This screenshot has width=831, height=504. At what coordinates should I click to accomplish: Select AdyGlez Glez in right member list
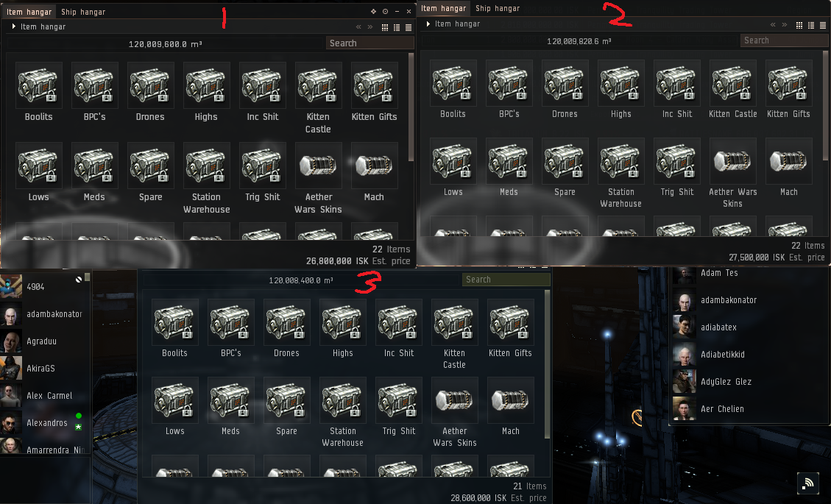pyautogui.click(x=749, y=382)
